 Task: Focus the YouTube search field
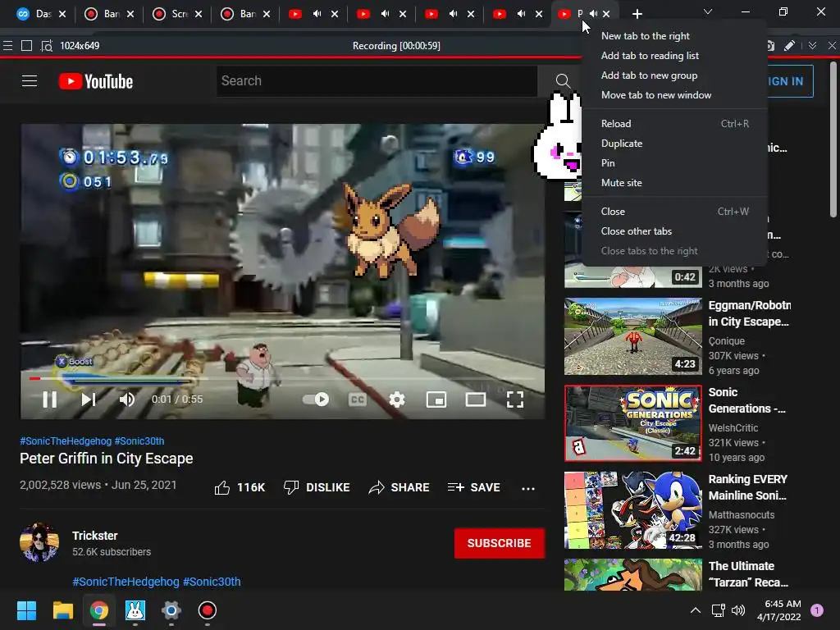tap(377, 81)
